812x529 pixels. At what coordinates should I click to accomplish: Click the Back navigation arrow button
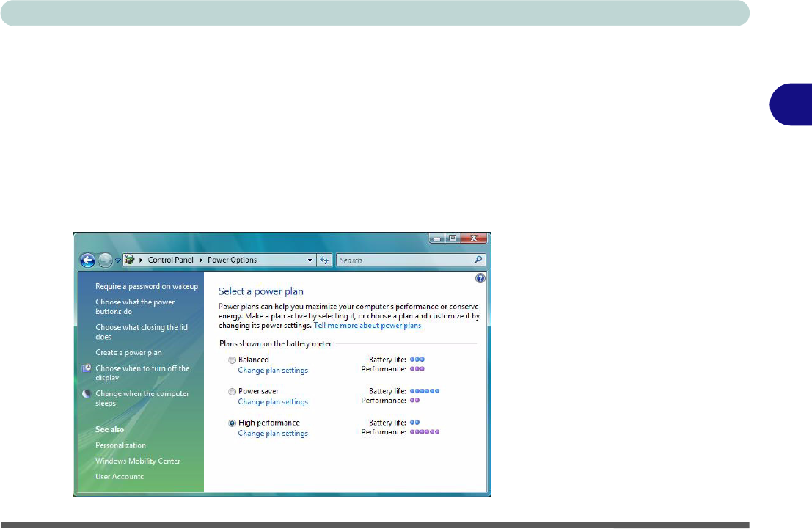87,260
